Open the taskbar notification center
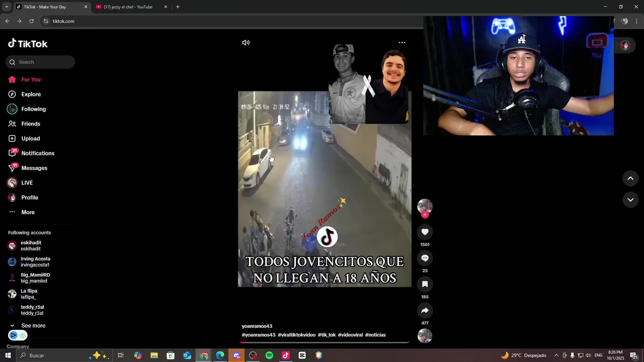This screenshot has height=362, width=644. (x=633, y=355)
